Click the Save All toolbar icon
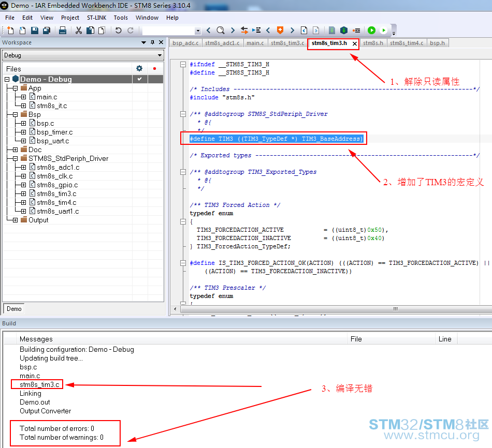The image size is (492, 448). (x=47, y=30)
